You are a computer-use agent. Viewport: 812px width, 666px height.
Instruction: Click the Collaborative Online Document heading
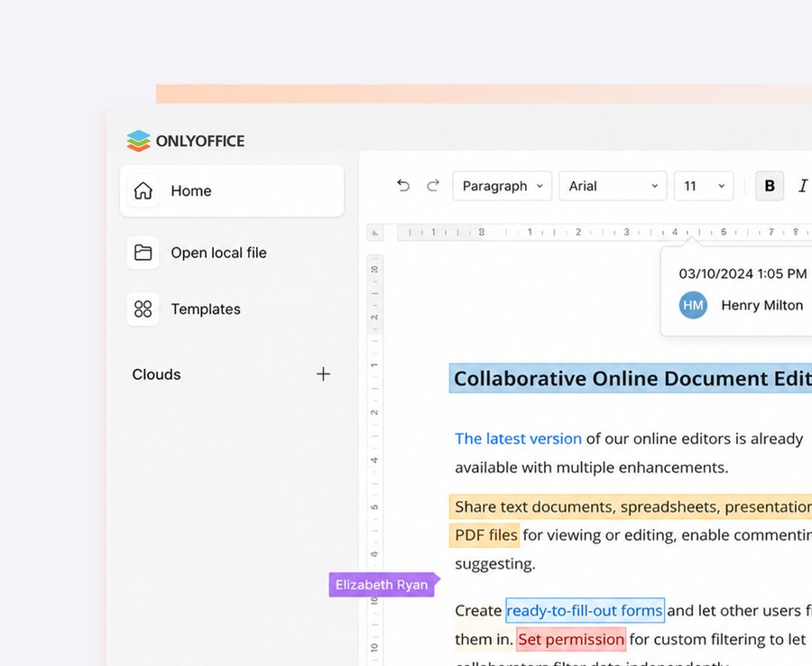pos(631,379)
